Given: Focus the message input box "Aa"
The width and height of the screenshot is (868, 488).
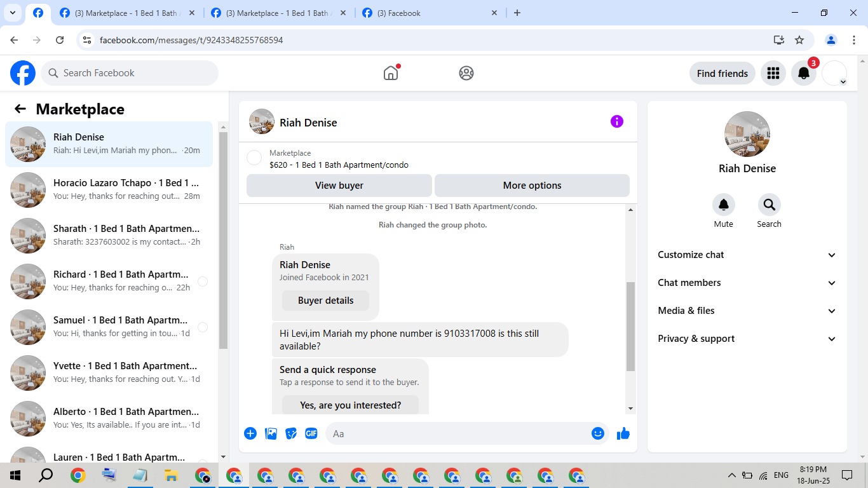Looking at the screenshot, I should (467, 433).
